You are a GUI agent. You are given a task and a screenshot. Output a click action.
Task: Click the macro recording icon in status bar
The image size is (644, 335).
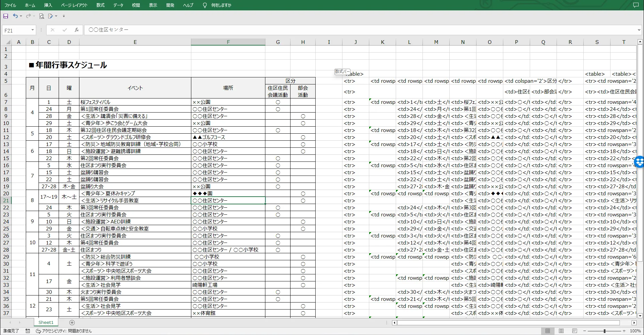click(28, 331)
